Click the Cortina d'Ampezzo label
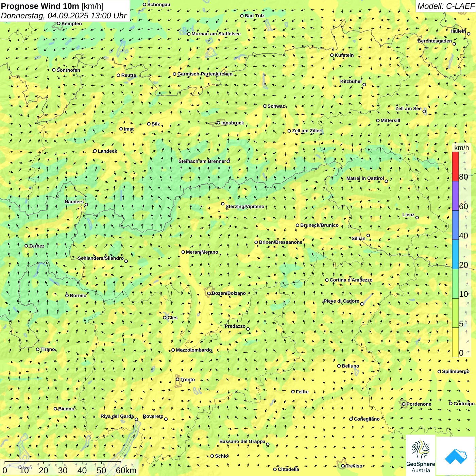 pos(351,280)
